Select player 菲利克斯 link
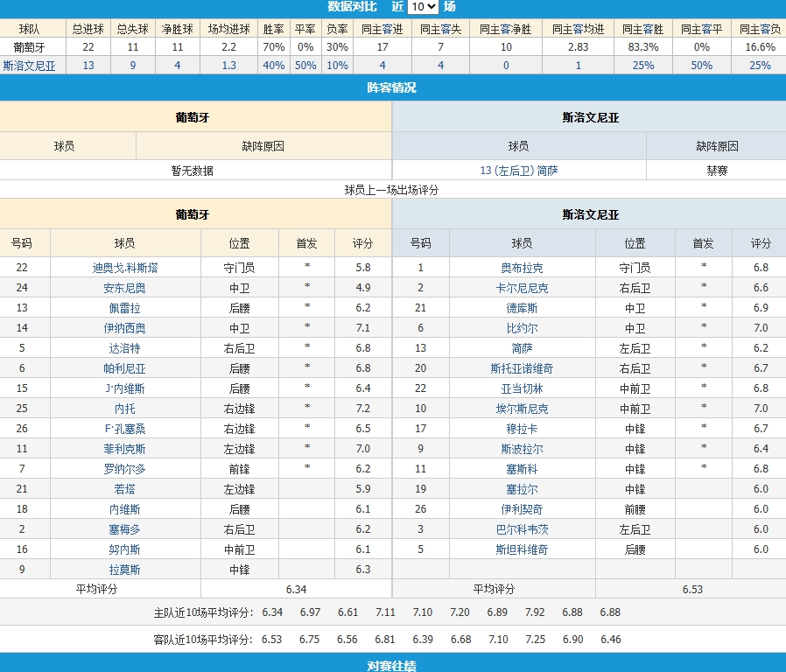Screen dimensions: 786x672 coord(125,449)
